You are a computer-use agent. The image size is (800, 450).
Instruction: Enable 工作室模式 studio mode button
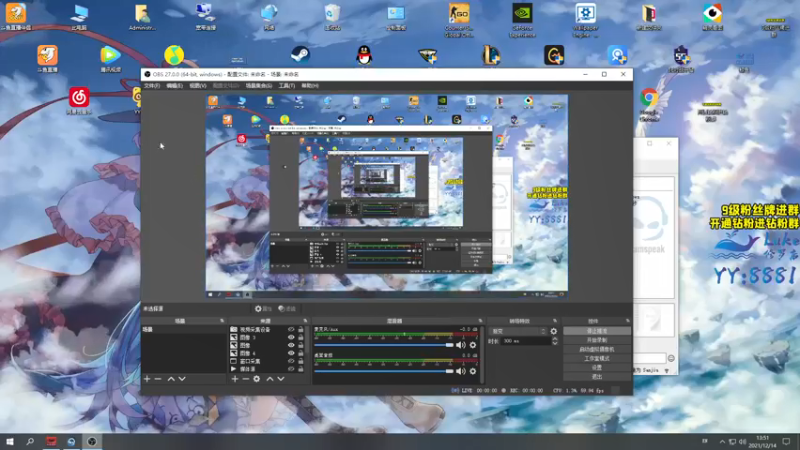pyautogui.click(x=597, y=359)
